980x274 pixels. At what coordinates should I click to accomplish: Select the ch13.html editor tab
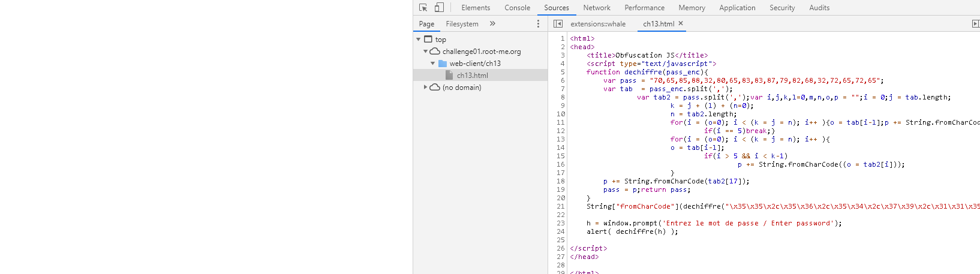coord(659,24)
